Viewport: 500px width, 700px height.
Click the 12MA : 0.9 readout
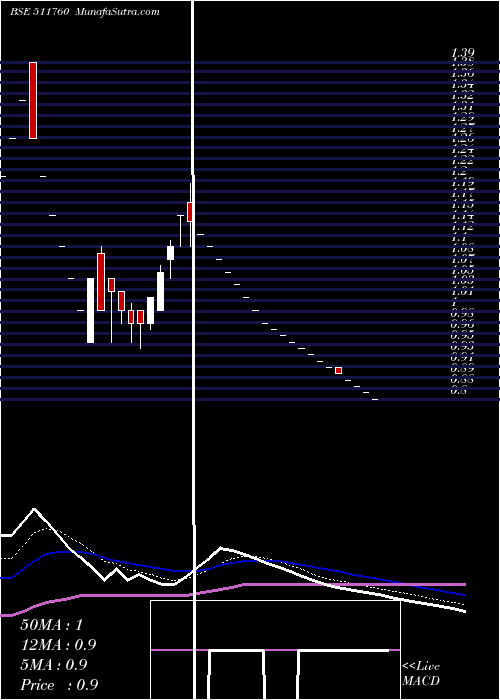[58, 645]
